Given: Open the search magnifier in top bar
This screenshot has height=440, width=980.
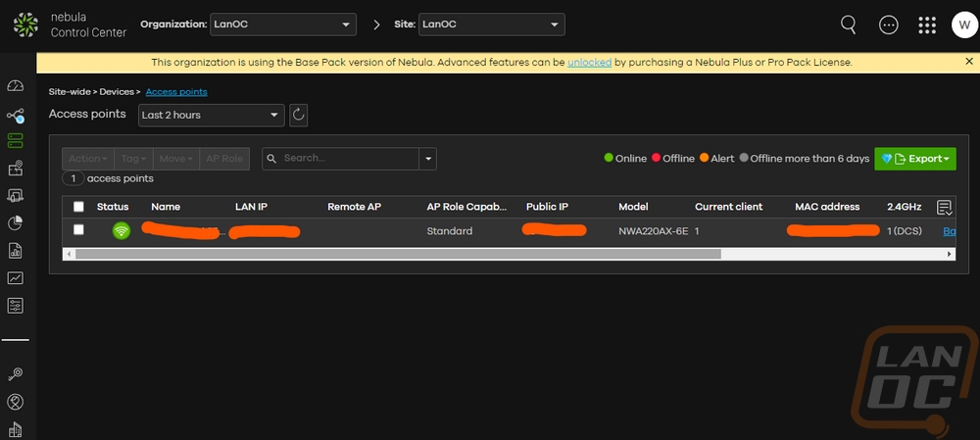Looking at the screenshot, I should tap(848, 24).
